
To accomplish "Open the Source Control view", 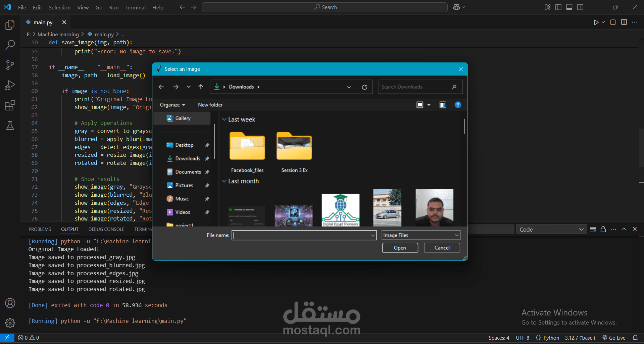I will pyautogui.click(x=10, y=65).
